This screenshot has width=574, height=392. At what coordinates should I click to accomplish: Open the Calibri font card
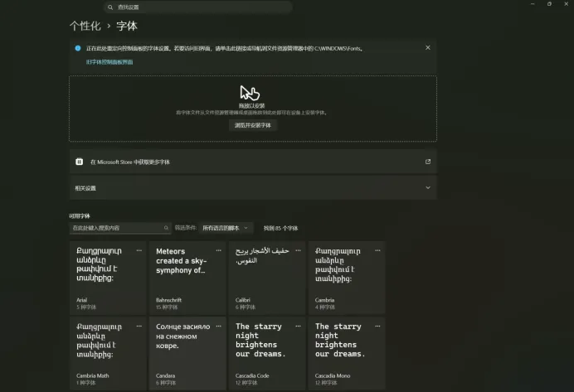pyautogui.click(x=267, y=278)
